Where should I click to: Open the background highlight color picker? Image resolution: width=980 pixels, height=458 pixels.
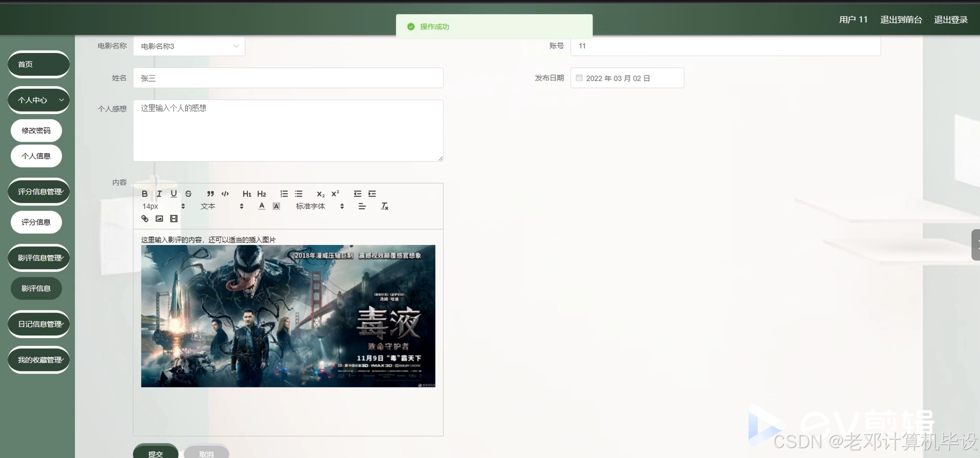(276, 206)
